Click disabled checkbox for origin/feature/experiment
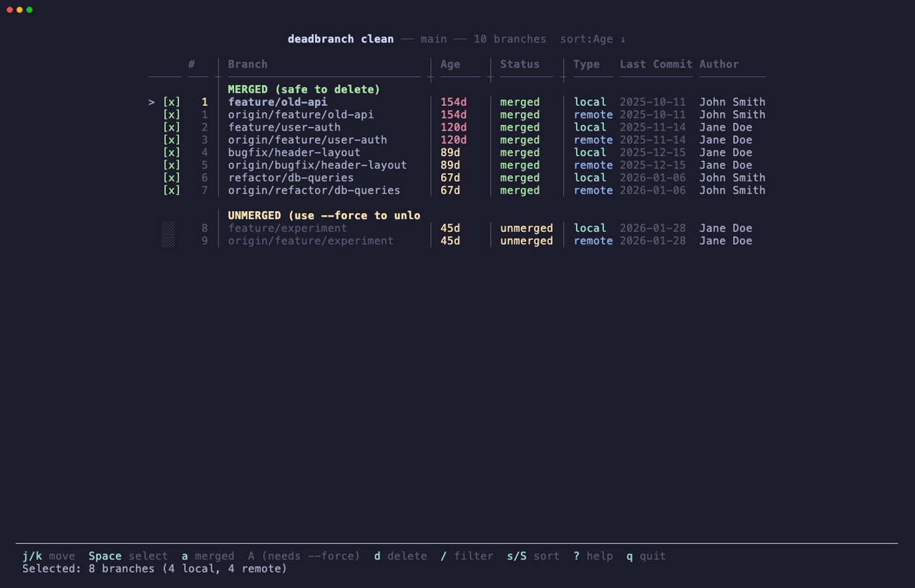The width and height of the screenshot is (915, 588). click(168, 240)
